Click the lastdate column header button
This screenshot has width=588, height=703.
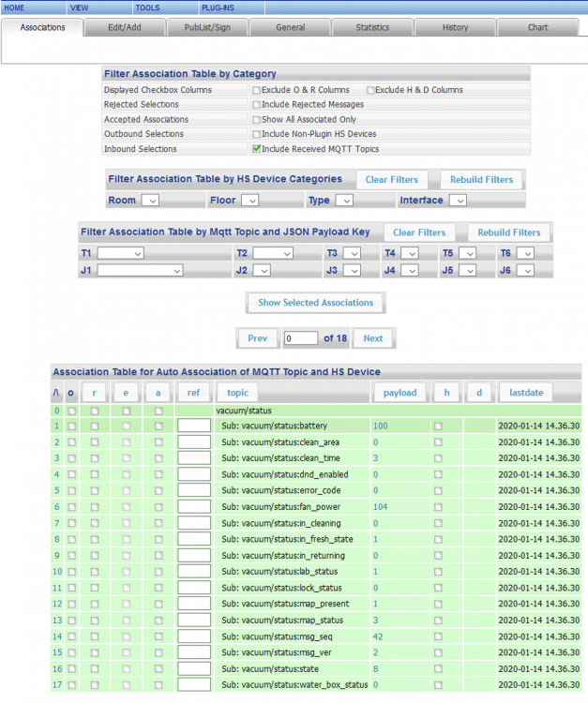pos(525,393)
